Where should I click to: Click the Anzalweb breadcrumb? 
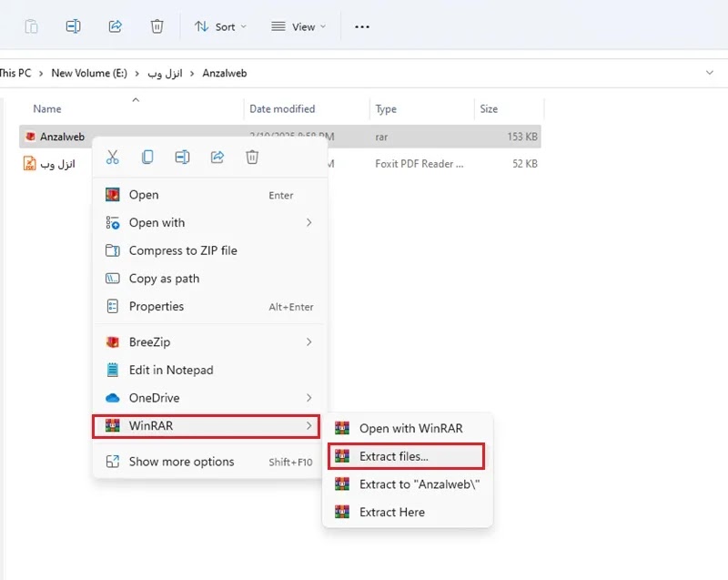click(225, 74)
